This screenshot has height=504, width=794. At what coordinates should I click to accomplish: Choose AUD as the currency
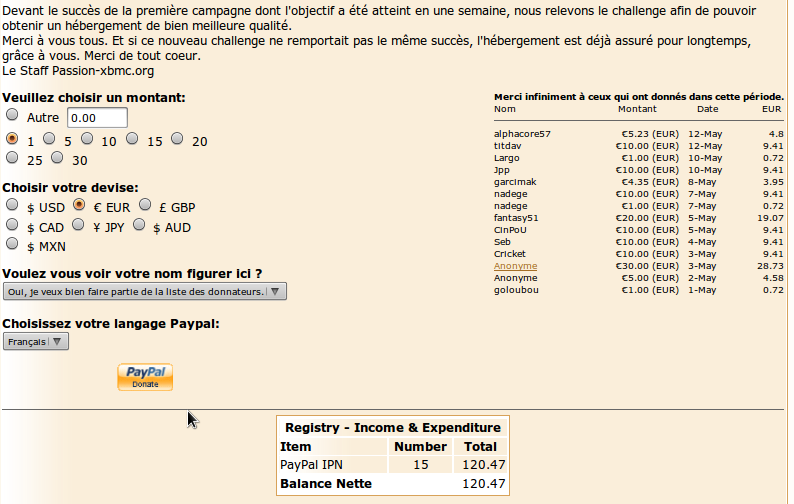click(x=139, y=225)
